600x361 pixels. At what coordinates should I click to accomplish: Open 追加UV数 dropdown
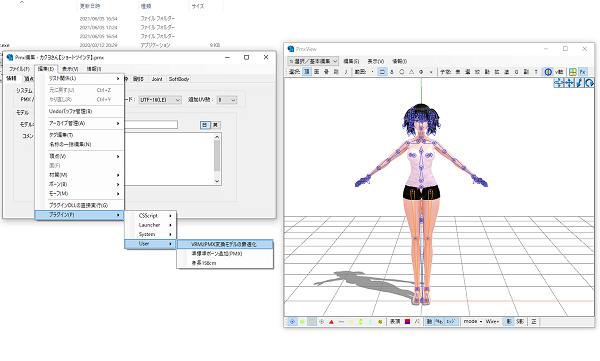(x=227, y=100)
